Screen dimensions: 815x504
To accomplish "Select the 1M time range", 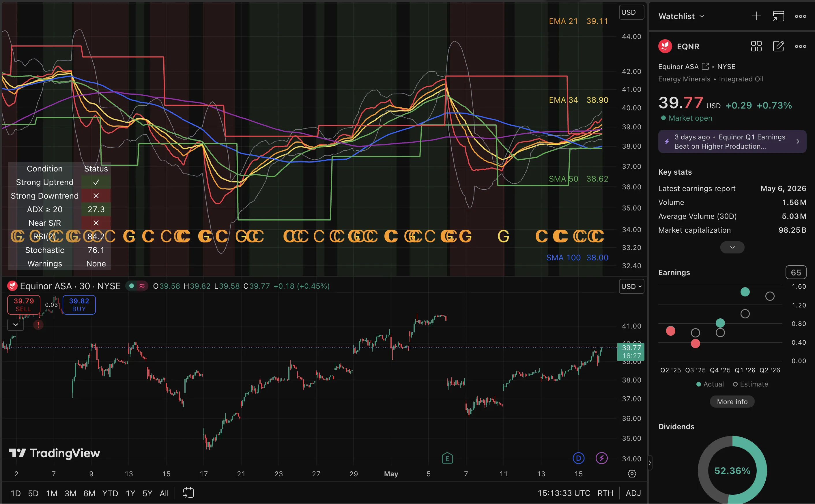I will click(52, 493).
